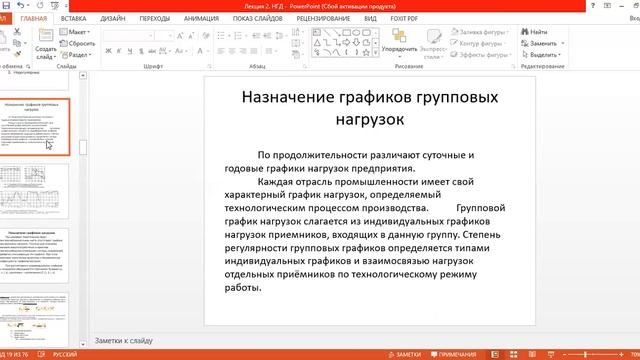Toggle text shadow formatting
Screen dimensions: 640x360
(141, 51)
